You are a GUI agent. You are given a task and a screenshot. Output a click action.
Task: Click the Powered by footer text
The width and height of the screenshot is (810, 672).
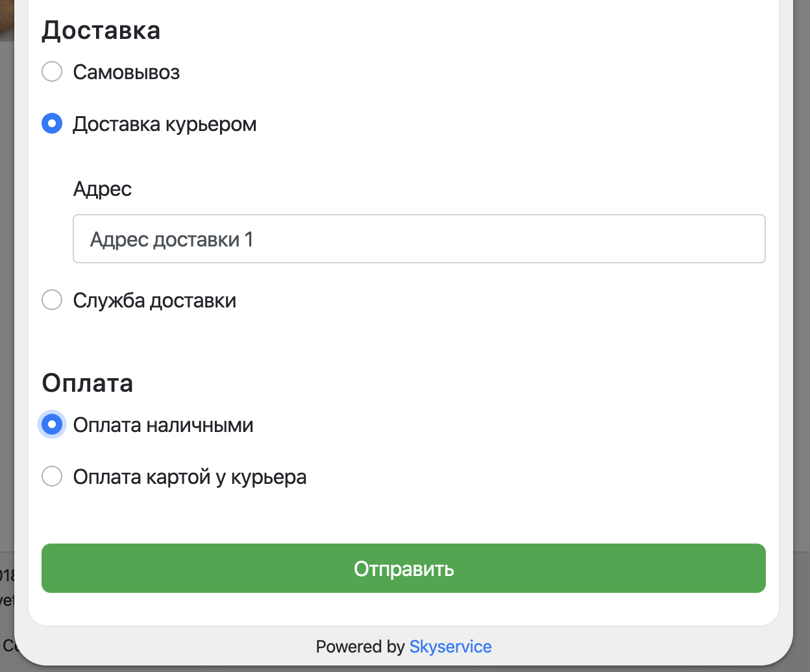360,647
